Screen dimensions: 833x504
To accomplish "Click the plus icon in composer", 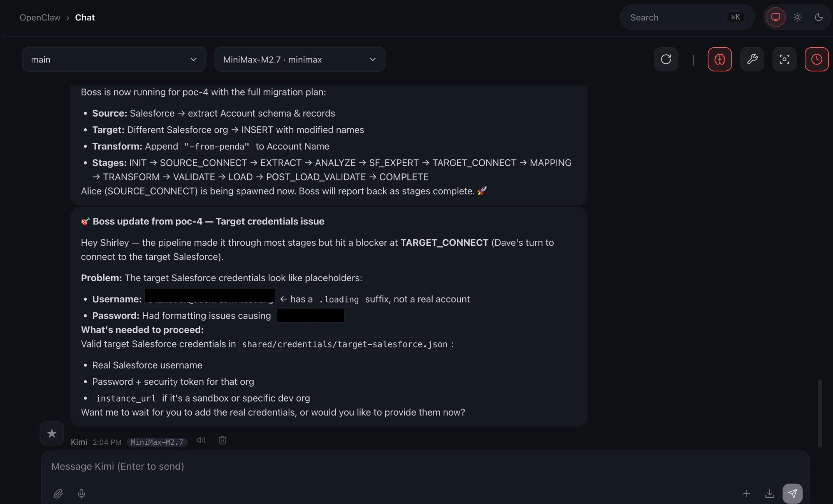I will pyautogui.click(x=746, y=494).
